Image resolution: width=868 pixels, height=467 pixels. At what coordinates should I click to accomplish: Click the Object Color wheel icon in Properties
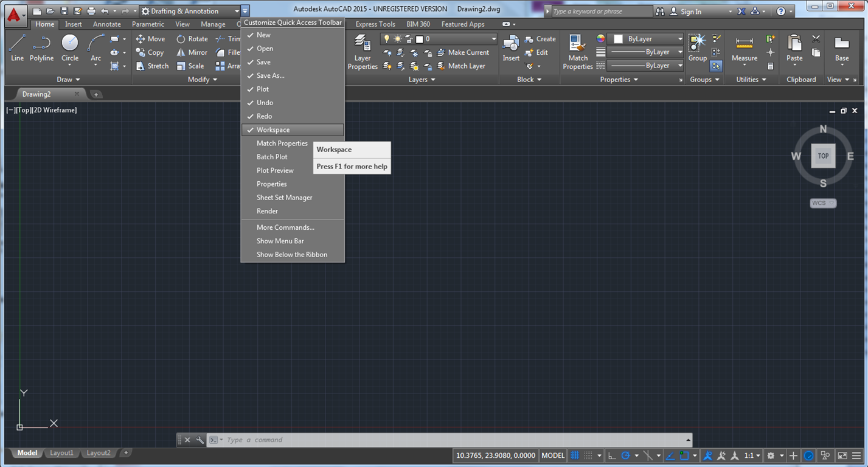coord(601,39)
